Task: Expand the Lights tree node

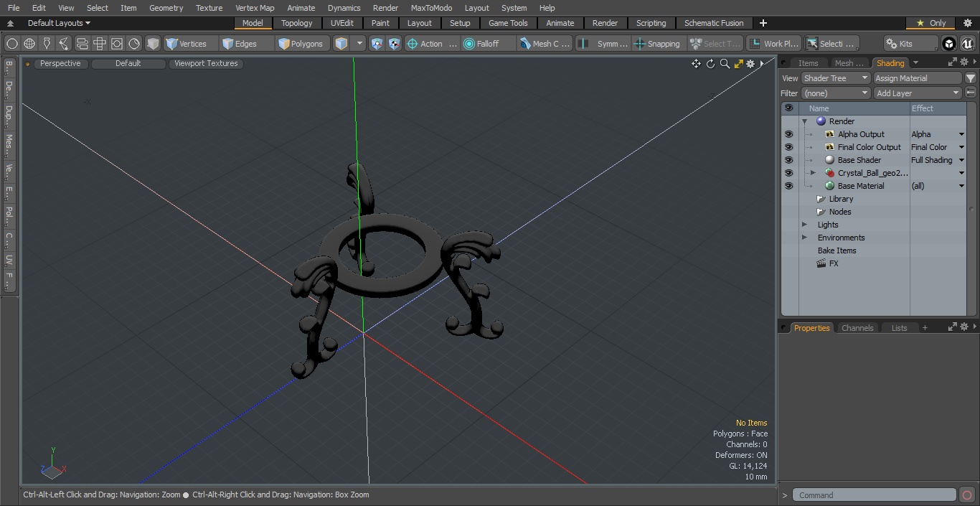Action: [x=804, y=225]
